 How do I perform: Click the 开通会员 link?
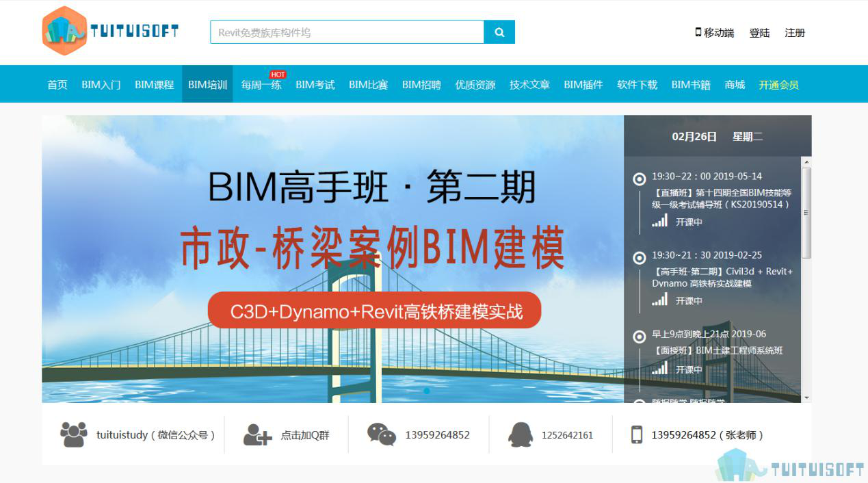(778, 85)
